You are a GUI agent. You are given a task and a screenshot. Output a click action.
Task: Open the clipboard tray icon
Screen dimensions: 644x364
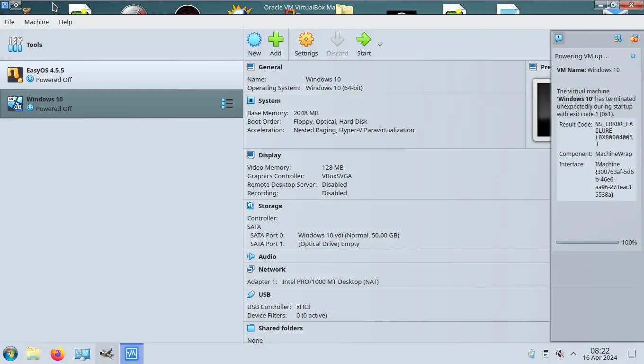(546, 354)
